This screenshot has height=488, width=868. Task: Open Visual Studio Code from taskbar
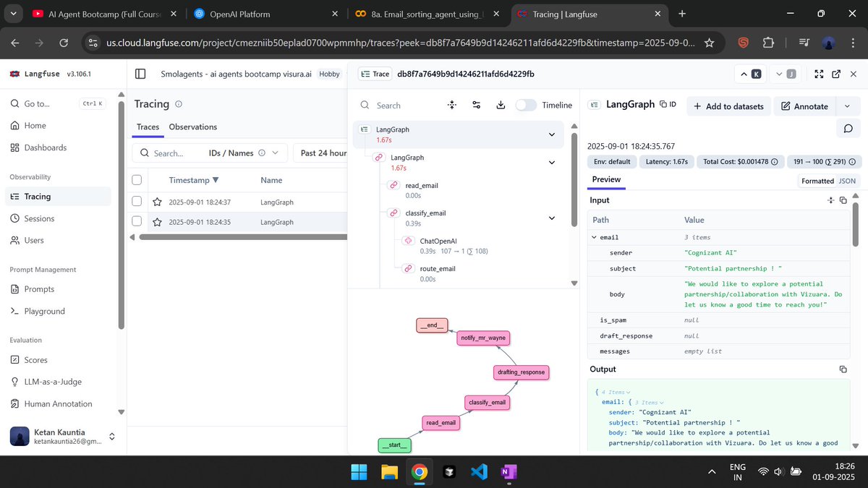pyautogui.click(x=479, y=472)
